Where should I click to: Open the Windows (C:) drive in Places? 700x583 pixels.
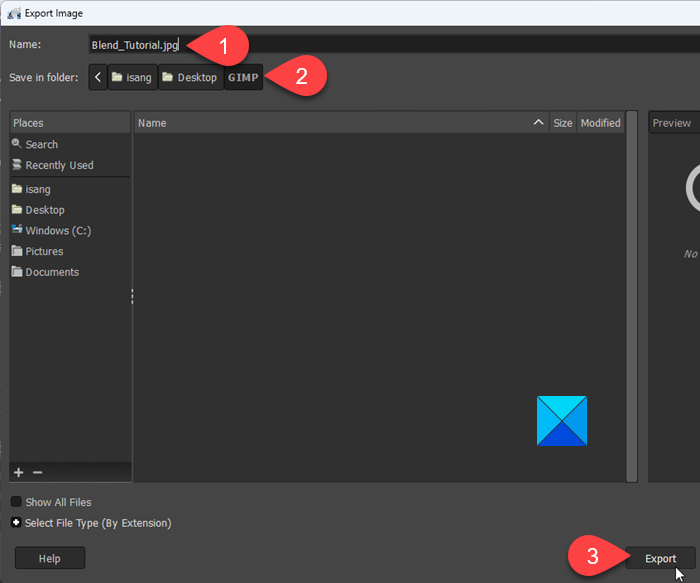pyautogui.click(x=70, y=230)
